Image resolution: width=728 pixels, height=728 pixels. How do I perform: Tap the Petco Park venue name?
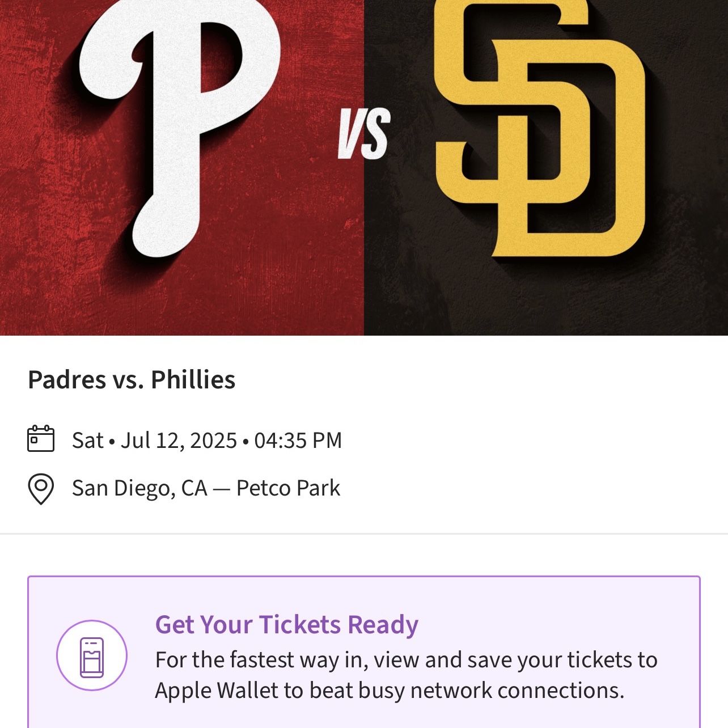click(x=288, y=488)
